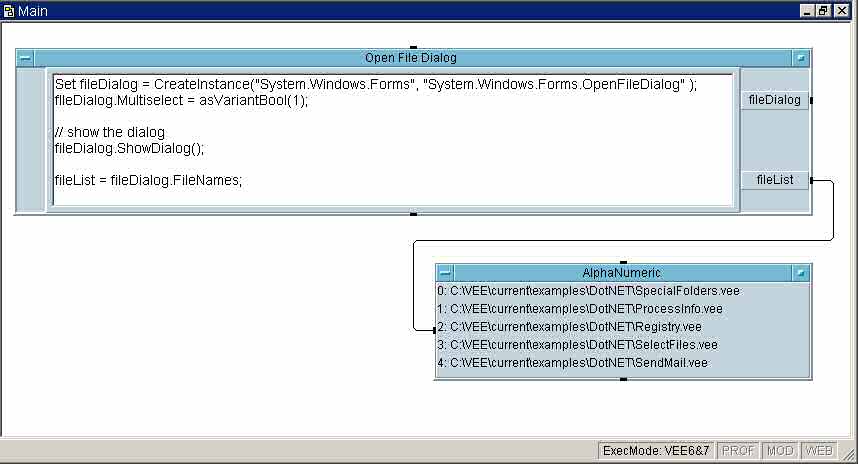Click the AlphaNumeric data input pin
Viewport: 858px width, 464px height.
point(434,327)
